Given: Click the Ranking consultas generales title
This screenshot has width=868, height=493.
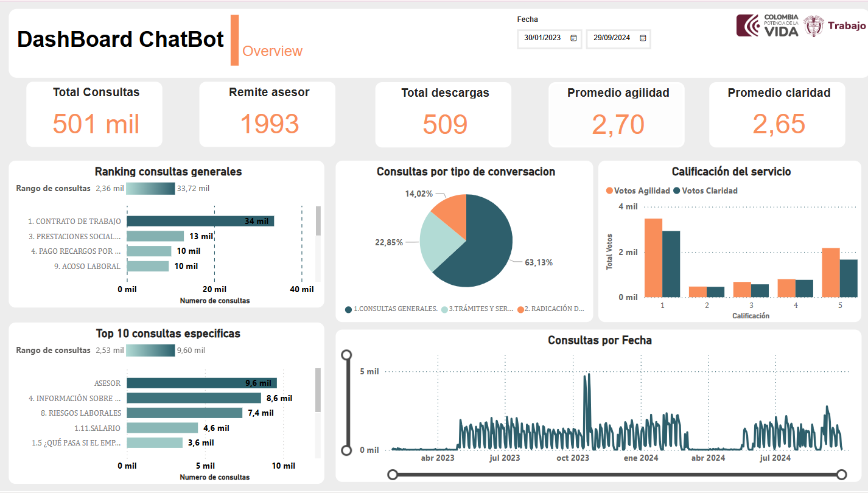Looking at the screenshot, I should [168, 172].
